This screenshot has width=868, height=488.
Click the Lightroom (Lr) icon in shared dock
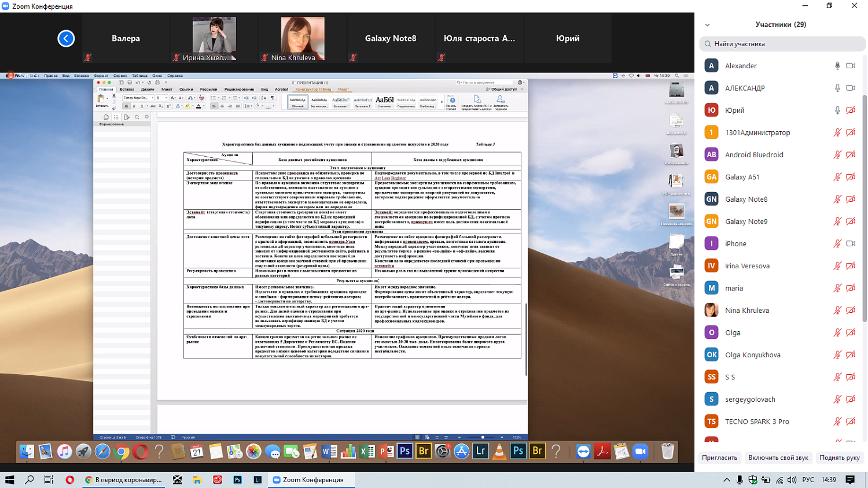pos(480,451)
